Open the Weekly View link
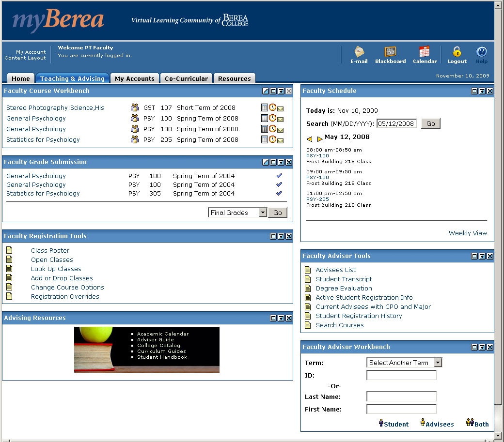Viewport: 504px width, 442px height. coord(468,233)
